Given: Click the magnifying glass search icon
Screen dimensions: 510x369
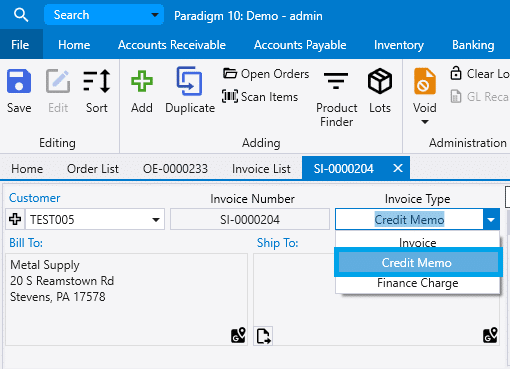Looking at the screenshot, I should pos(21,15).
